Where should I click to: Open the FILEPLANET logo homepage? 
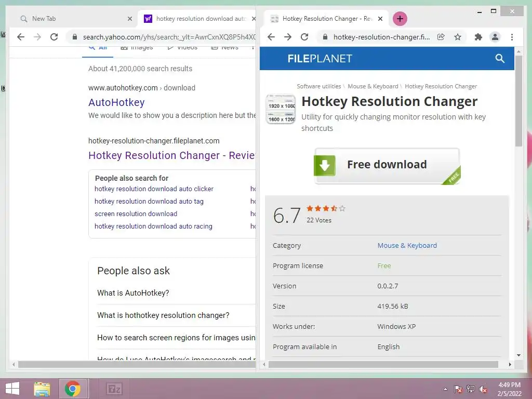tap(320, 59)
